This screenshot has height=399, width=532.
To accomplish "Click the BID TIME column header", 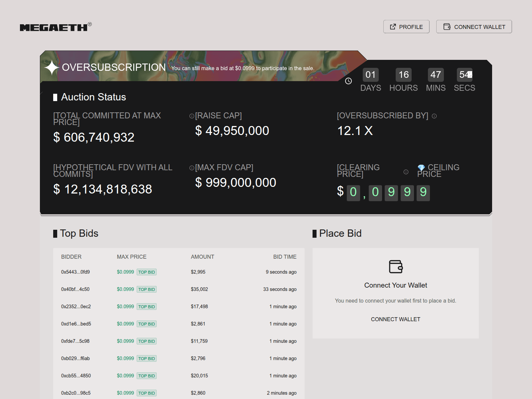I will (285, 257).
